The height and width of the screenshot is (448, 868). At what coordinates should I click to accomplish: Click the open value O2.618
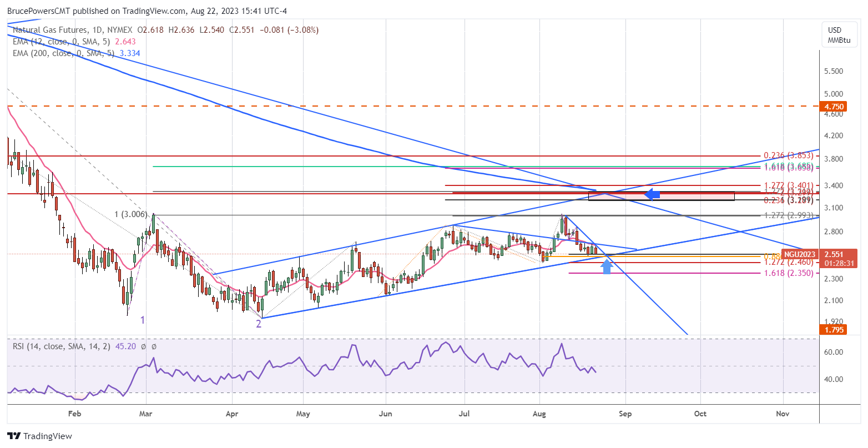(150, 30)
